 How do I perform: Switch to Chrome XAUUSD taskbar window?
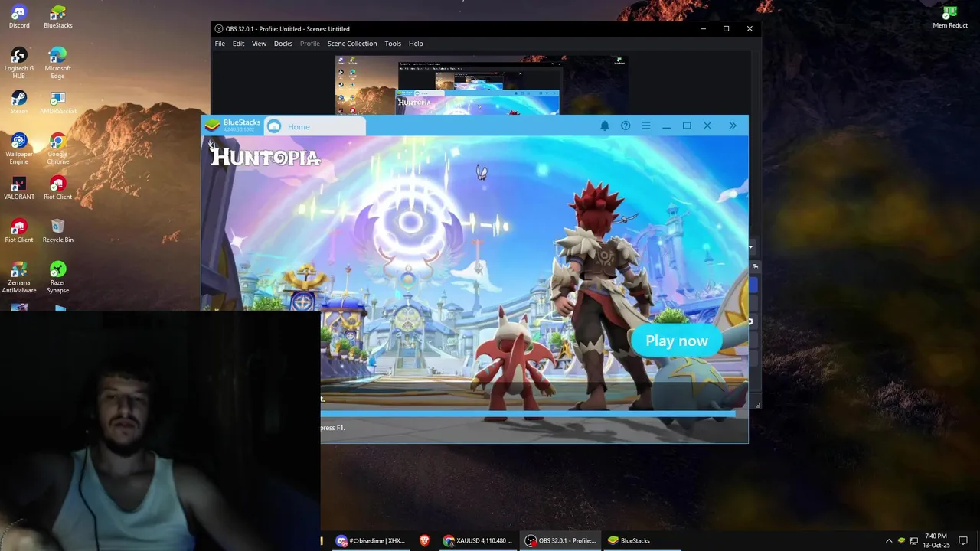point(478,540)
